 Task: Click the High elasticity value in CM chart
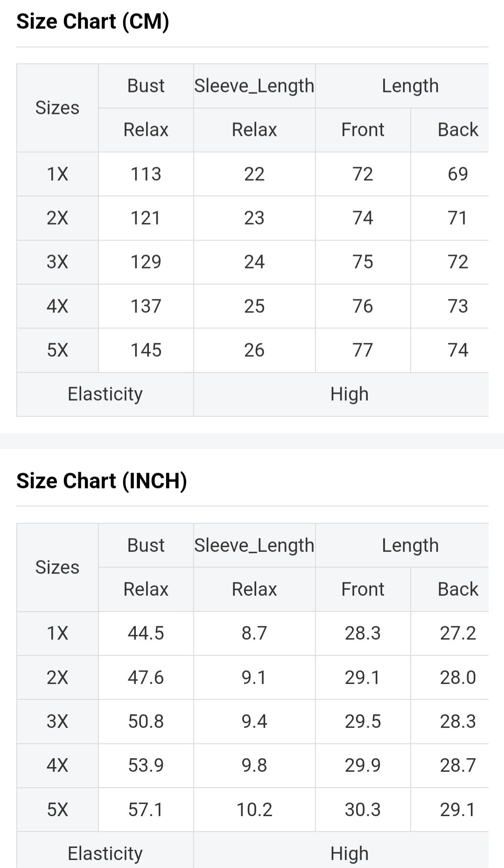pyautogui.click(x=349, y=394)
